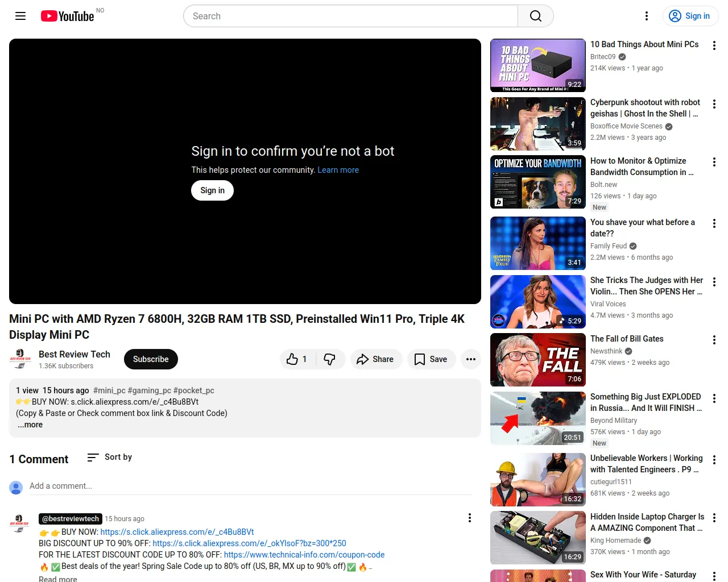
Task: Expand description with ...more
Action: tap(30, 425)
